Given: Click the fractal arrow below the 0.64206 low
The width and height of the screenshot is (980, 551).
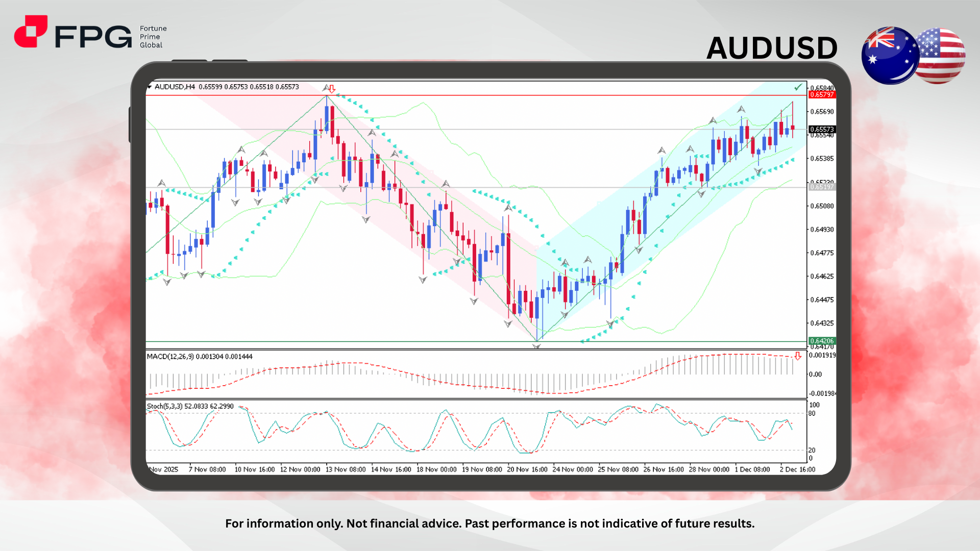Looking at the screenshot, I should (536, 346).
